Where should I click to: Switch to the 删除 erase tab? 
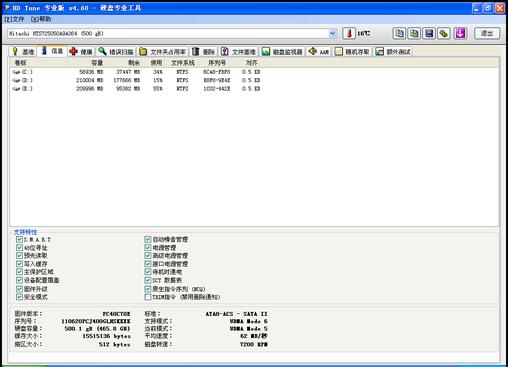click(x=204, y=52)
